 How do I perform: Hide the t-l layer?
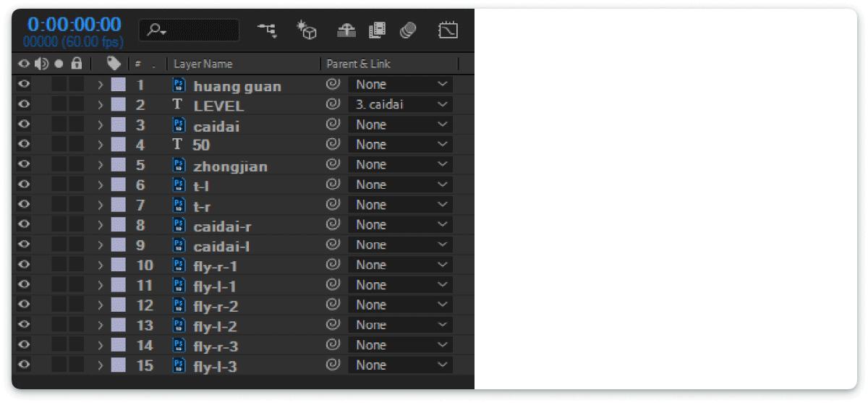pos(24,184)
